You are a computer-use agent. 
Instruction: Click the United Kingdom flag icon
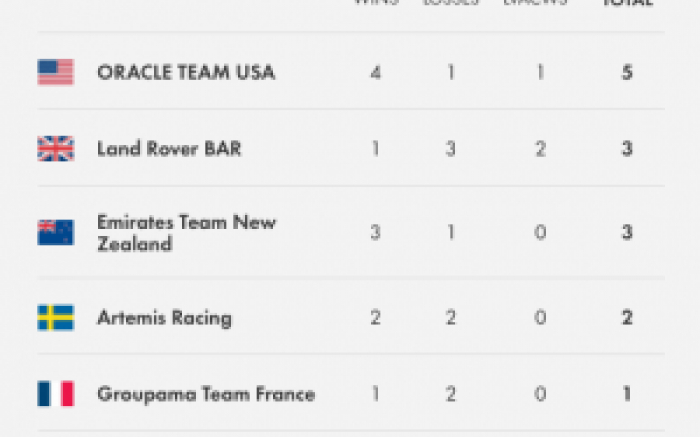tap(56, 149)
